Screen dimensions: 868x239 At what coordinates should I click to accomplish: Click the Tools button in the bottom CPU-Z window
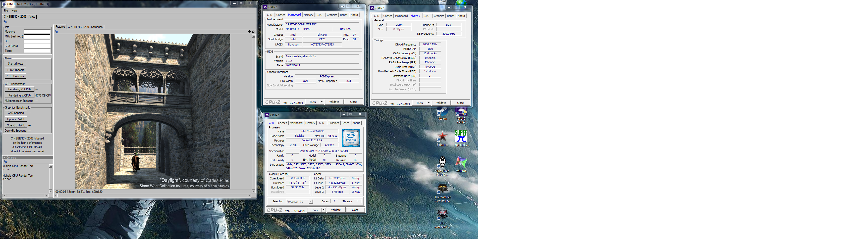tap(314, 210)
